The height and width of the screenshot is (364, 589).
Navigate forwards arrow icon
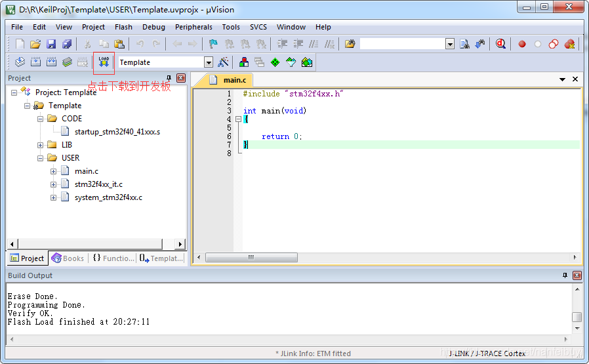pyautogui.click(x=192, y=44)
